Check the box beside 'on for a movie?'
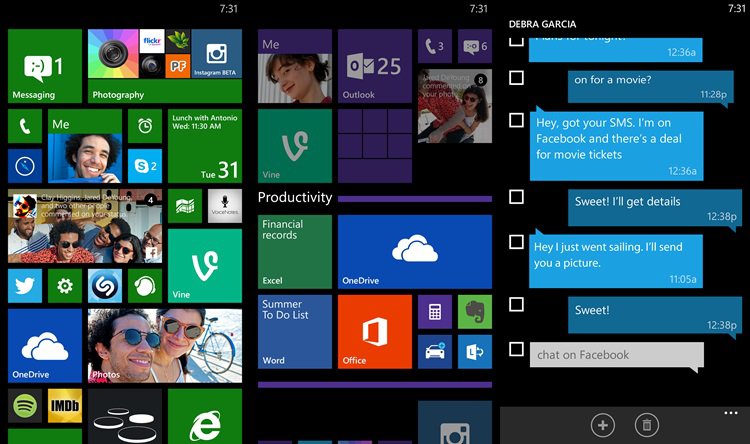The width and height of the screenshot is (750, 444). point(516,78)
